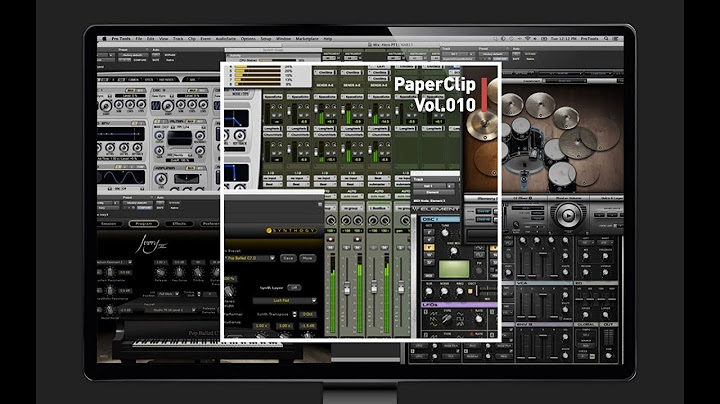Click the Save button next to the preset
The image size is (720, 404).
(x=288, y=258)
